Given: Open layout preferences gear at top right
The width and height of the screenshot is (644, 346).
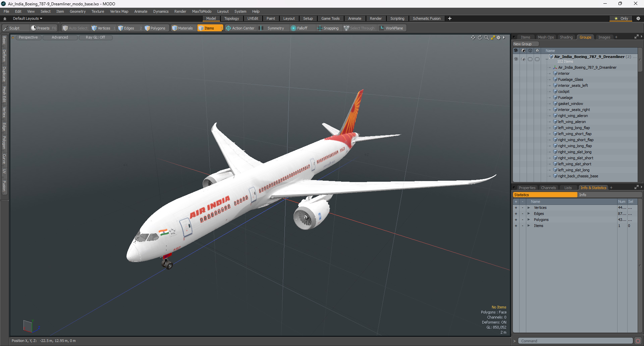Looking at the screenshot, I should [638, 18].
